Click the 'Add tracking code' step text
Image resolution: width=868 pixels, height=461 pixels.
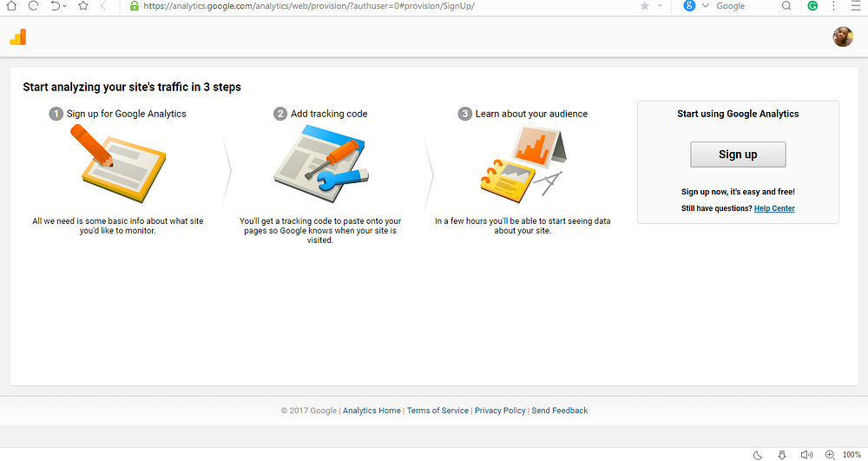[x=329, y=114]
